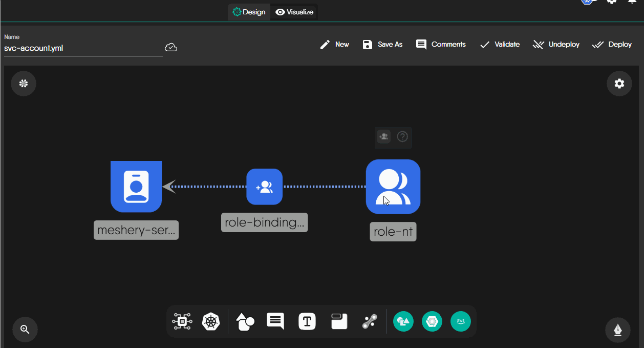Click the green GCP hexagon icon
The image size is (644, 348).
432,321
